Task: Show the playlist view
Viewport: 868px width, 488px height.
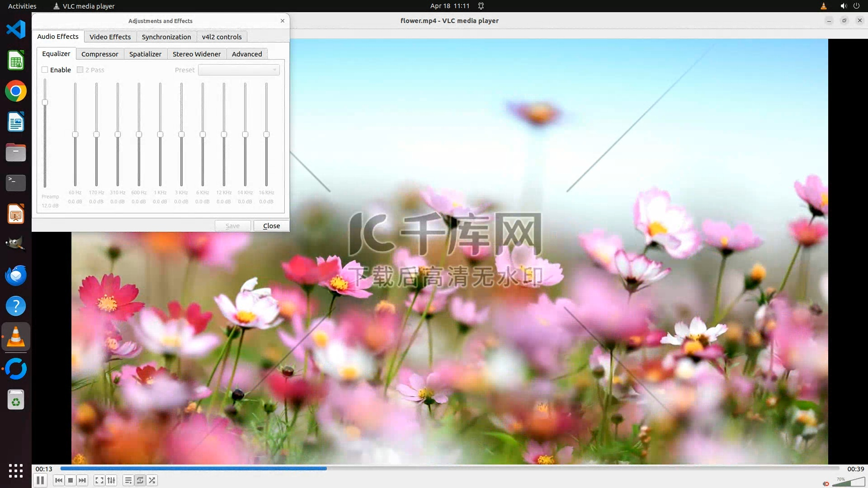Action: click(x=128, y=480)
